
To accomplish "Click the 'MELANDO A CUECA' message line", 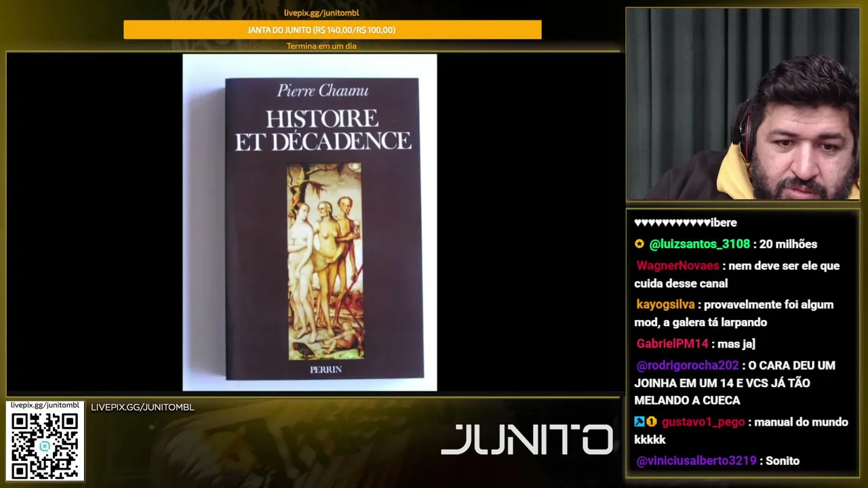I will (x=687, y=401).
